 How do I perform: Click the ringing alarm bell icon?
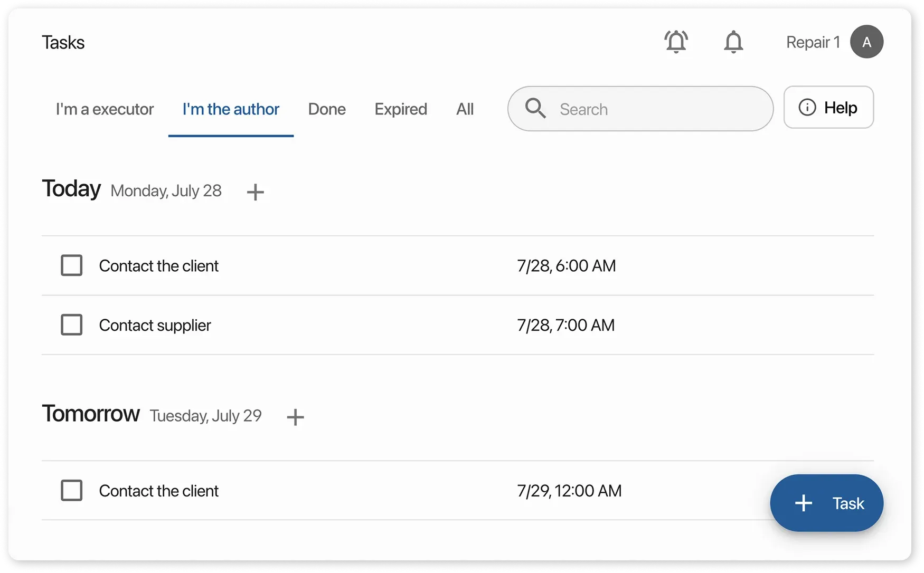pyautogui.click(x=676, y=42)
